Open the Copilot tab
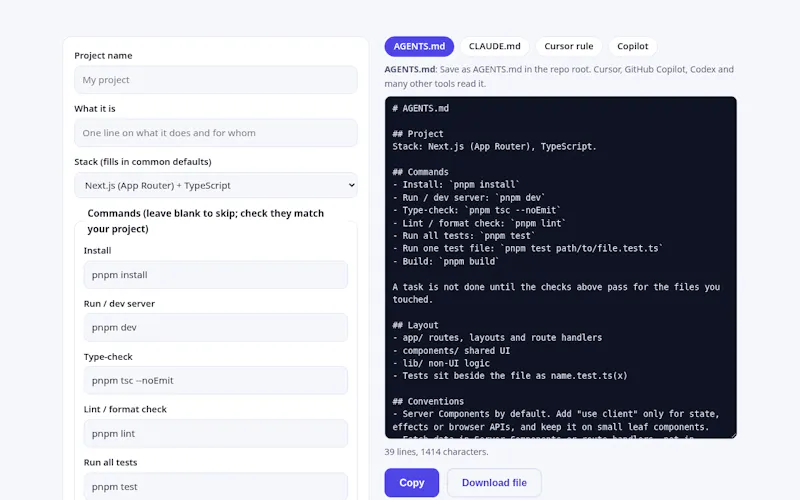Screen dimensions: 800x500 tap(632, 46)
